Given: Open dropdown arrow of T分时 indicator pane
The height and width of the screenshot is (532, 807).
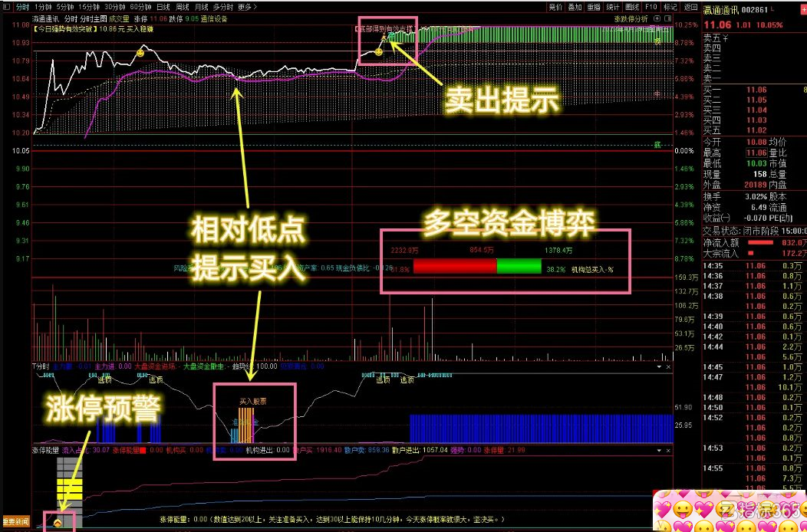Looking at the screenshot, I should [x=658, y=367].
